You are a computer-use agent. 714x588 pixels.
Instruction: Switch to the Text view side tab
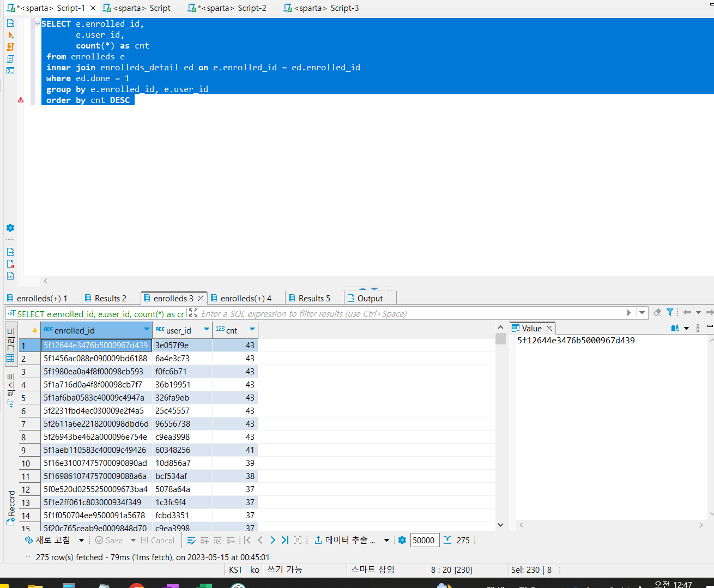tap(10, 390)
